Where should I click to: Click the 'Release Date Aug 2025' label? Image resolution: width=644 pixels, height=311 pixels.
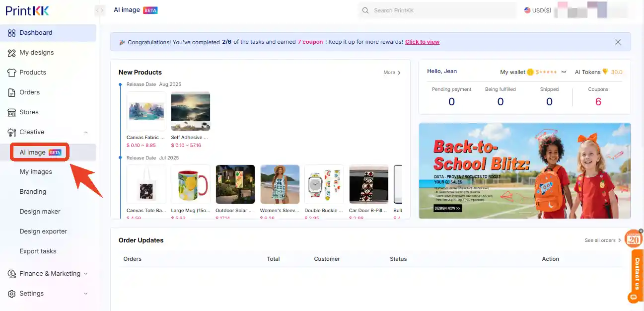154,84
